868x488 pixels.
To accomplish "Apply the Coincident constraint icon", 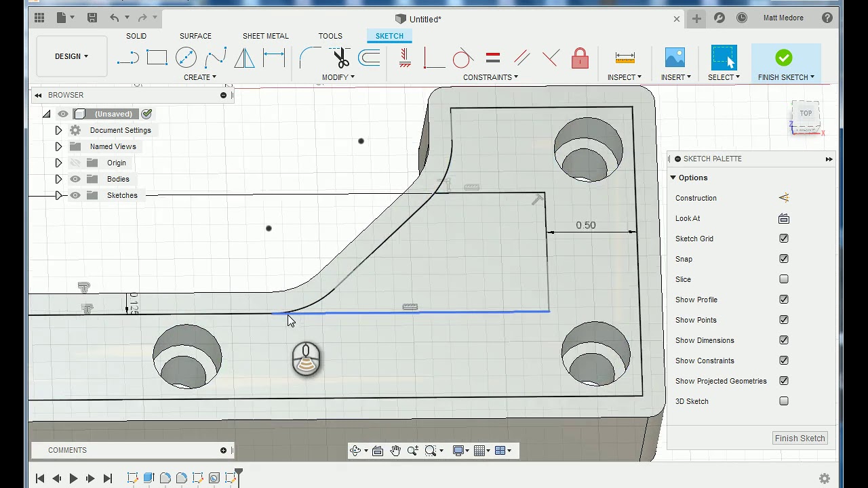I will coord(551,58).
